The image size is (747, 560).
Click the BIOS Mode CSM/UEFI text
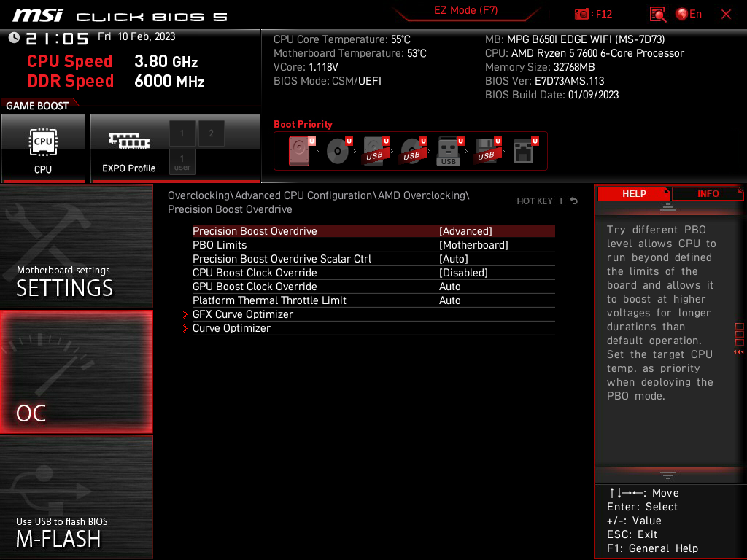coord(328,81)
